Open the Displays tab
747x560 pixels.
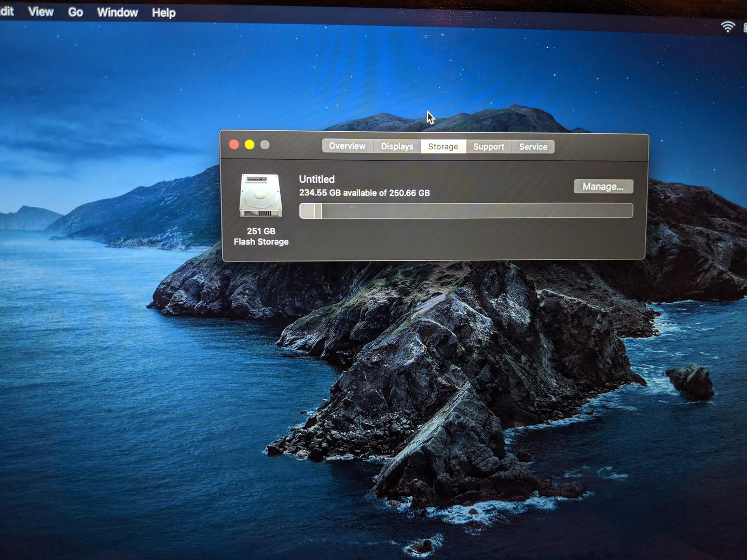point(397,146)
